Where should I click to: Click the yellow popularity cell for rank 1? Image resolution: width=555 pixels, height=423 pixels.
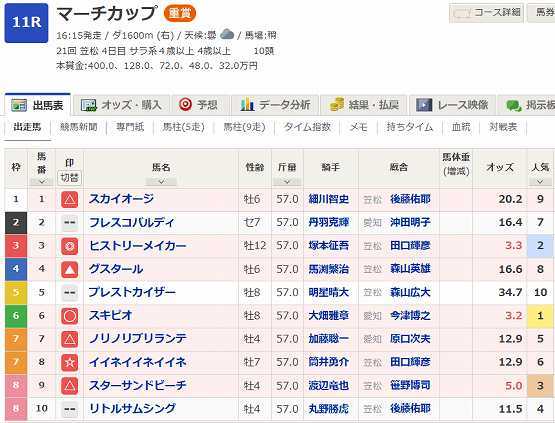point(540,315)
